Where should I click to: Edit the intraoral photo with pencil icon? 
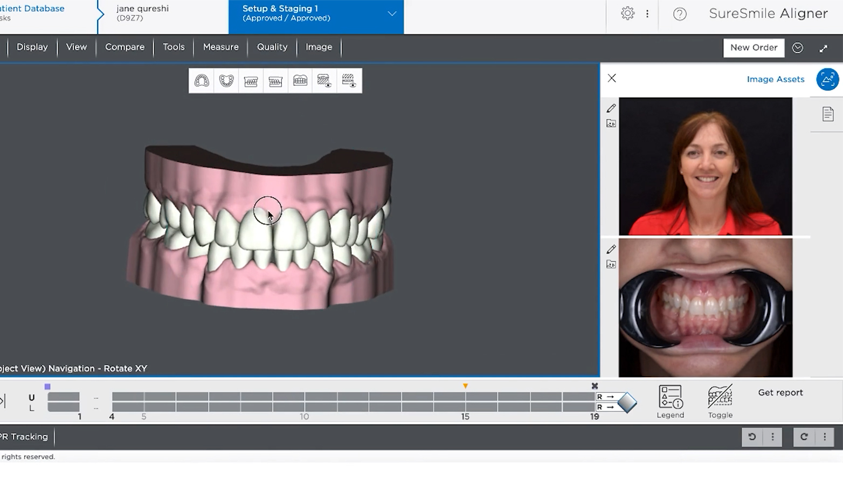tap(611, 249)
